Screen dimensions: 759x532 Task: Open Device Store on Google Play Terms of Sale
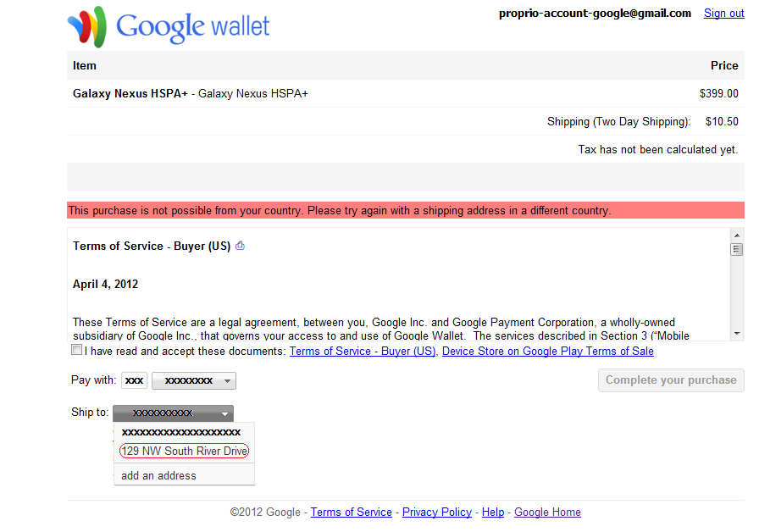pos(548,352)
